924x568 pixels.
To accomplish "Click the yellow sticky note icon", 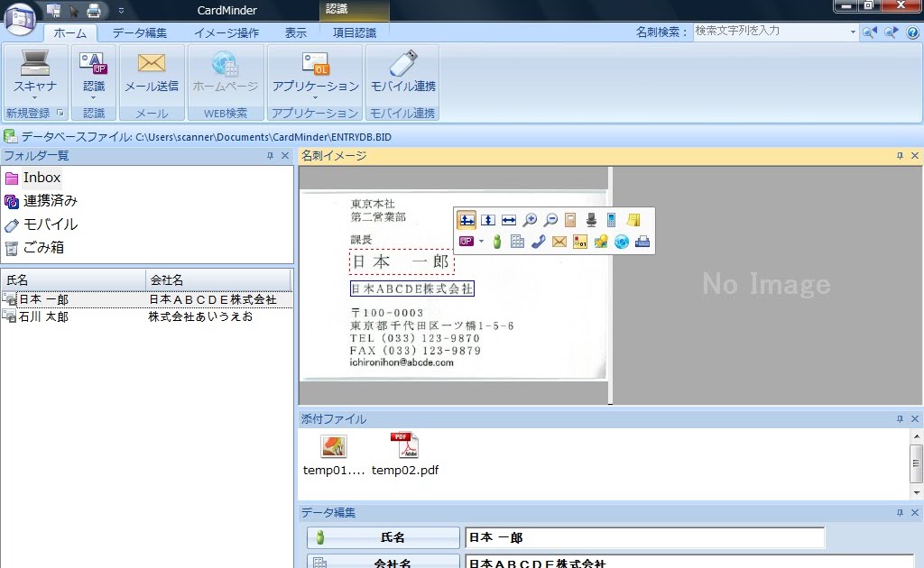I will point(633,220).
